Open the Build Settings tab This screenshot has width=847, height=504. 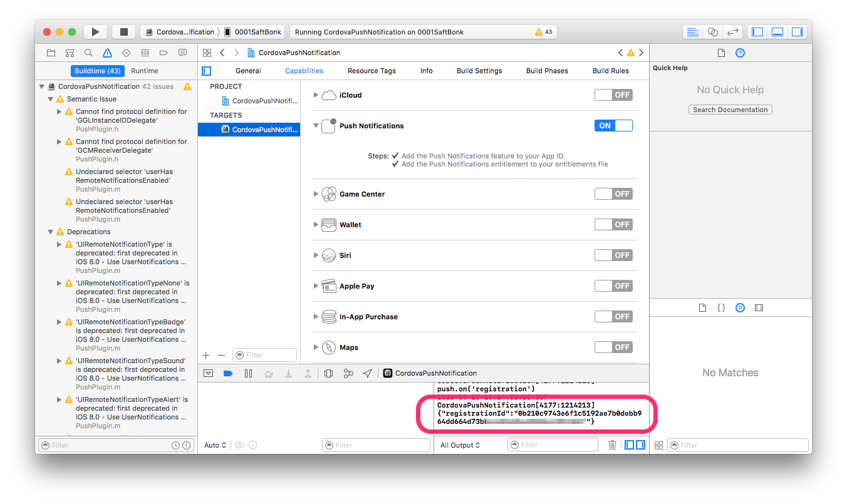pyautogui.click(x=479, y=71)
